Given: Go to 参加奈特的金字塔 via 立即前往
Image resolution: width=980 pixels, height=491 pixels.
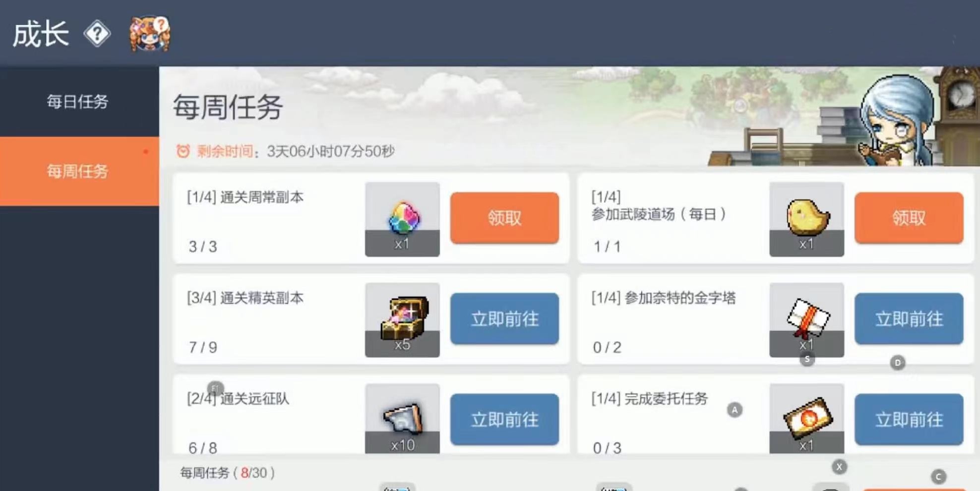Looking at the screenshot, I should pyautogui.click(x=909, y=318).
